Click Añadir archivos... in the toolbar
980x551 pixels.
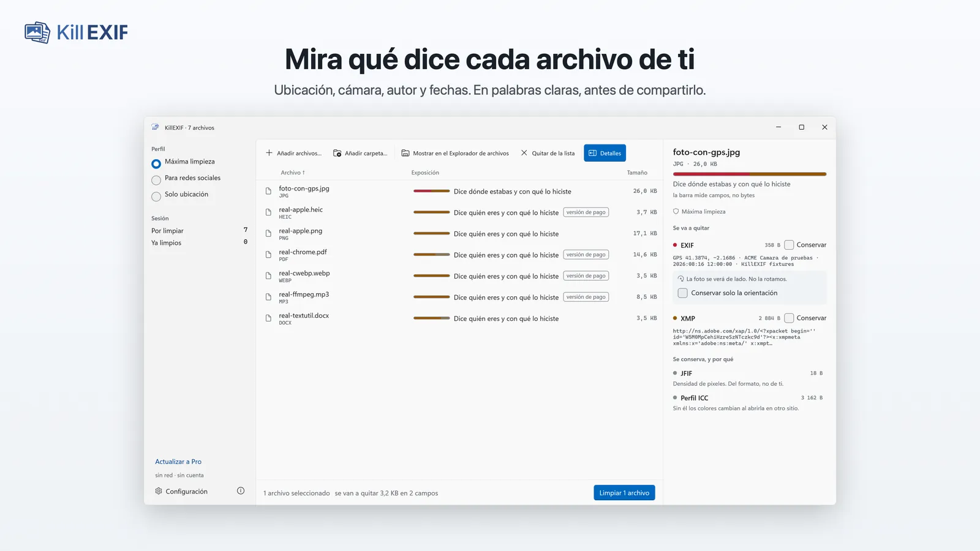point(293,153)
